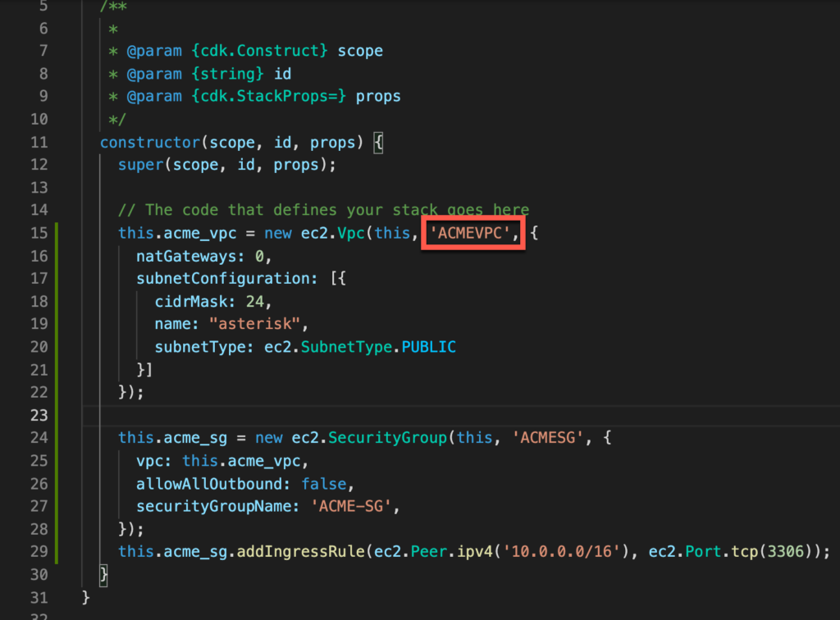This screenshot has height=620, width=840.
Task: Click the props parameter name on line 9
Action: point(378,97)
